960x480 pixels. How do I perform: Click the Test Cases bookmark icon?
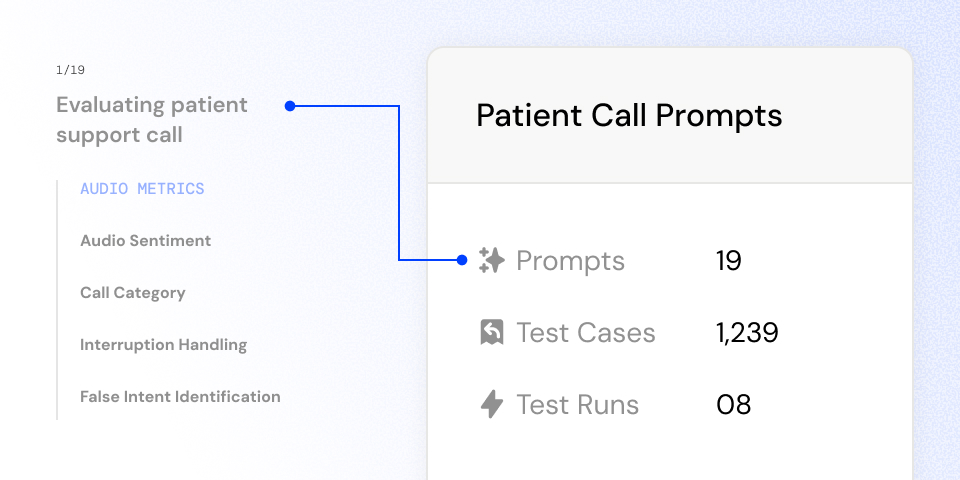(491, 333)
